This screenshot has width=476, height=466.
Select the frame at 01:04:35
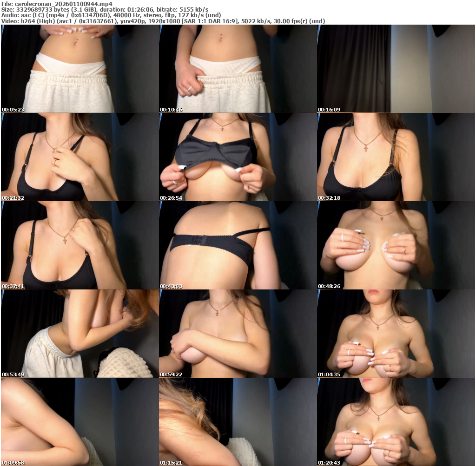tap(396, 333)
